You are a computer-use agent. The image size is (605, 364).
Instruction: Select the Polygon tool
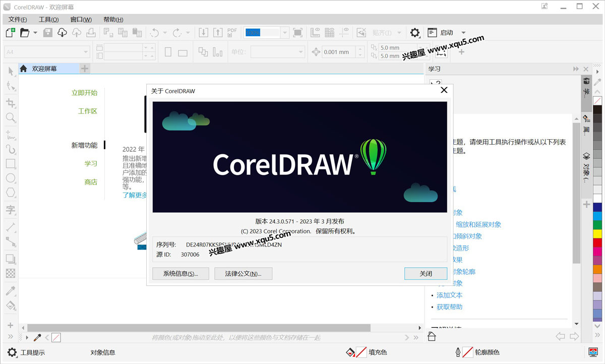(11, 193)
